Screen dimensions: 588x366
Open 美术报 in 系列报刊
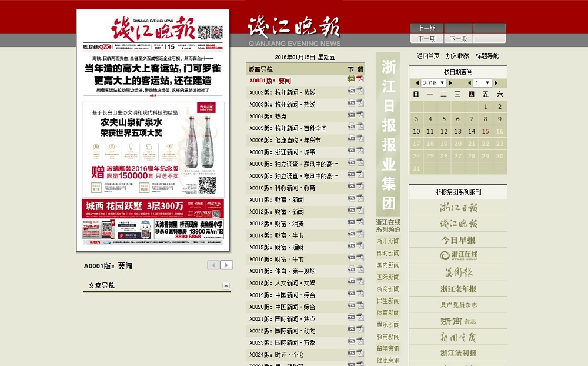pos(458,272)
